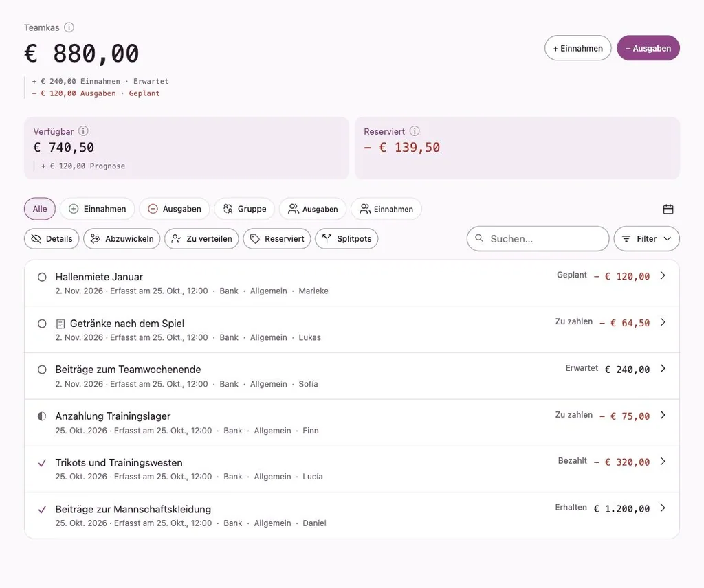The image size is (704, 588).
Task: Open the Filter dropdown
Action: pyautogui.click(x=646, y=238)
